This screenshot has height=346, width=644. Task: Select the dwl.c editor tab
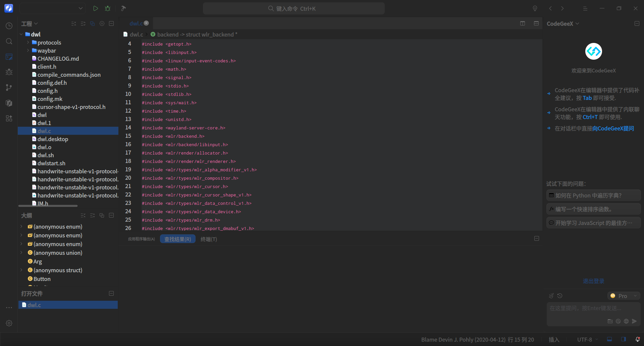coord(136,23)
